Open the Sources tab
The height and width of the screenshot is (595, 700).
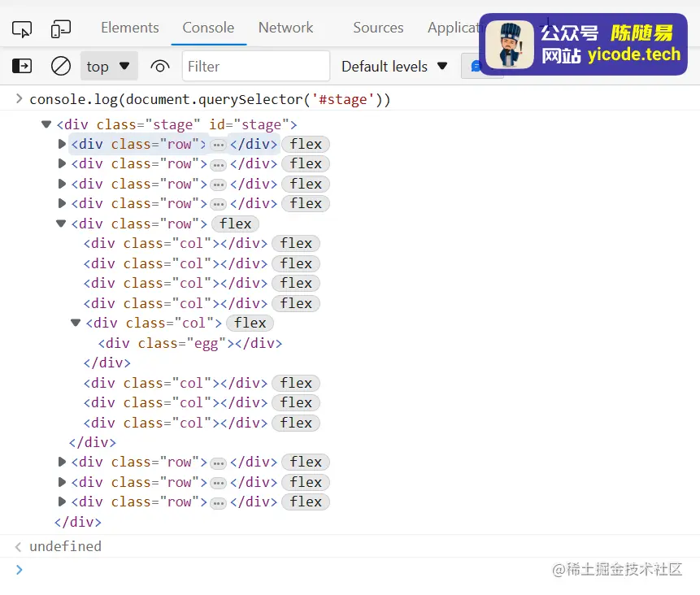377,27
